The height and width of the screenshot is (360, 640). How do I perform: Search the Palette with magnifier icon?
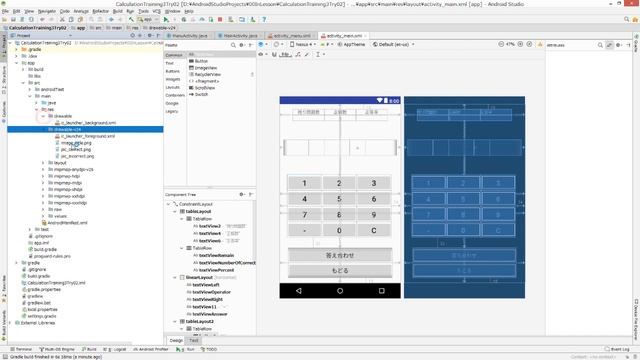click(x=233, y=45)
